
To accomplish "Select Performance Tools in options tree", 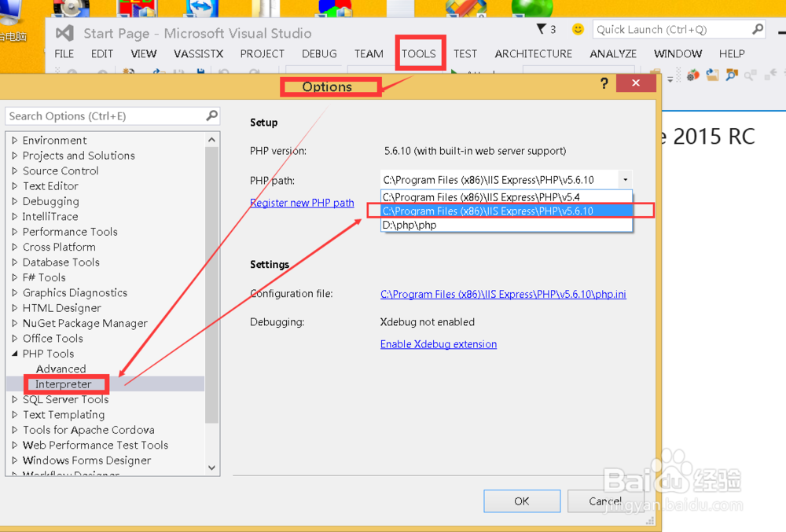I will click(x=70, y=232).
